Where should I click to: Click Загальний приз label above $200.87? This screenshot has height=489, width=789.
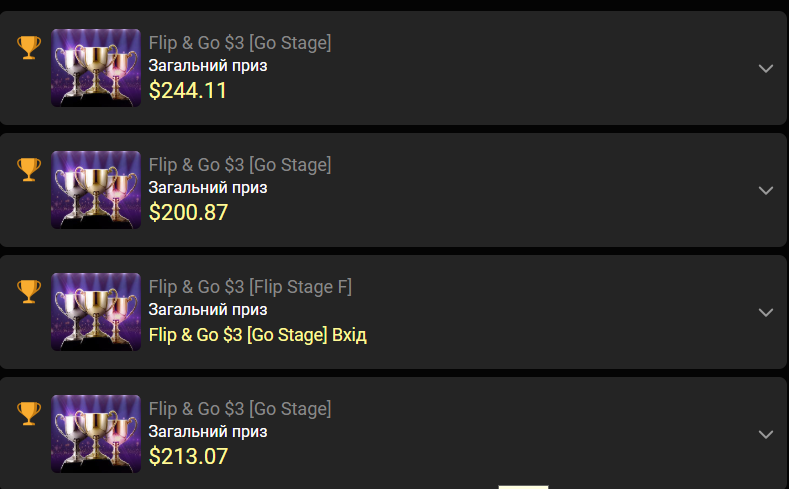pyautogui.click(x=208, y=188)
